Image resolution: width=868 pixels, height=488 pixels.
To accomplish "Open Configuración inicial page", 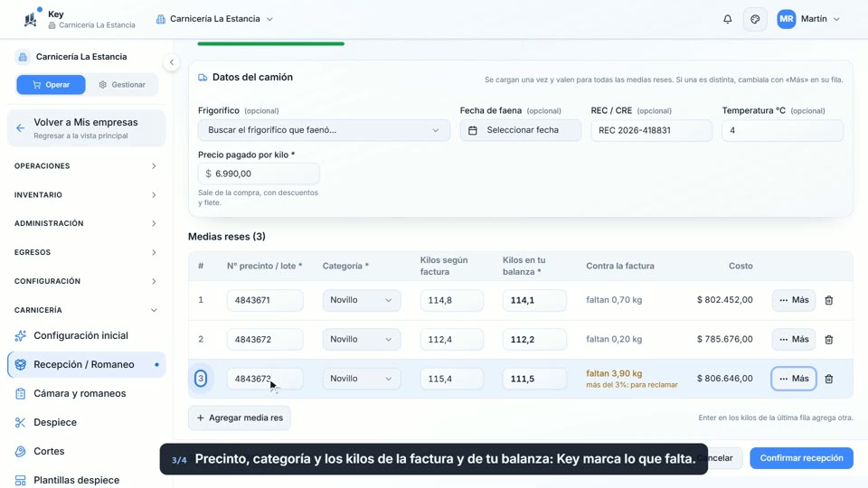I will [x=87, y=335].
